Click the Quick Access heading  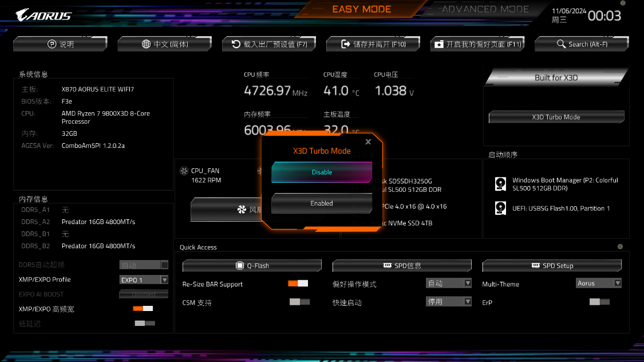198,247
